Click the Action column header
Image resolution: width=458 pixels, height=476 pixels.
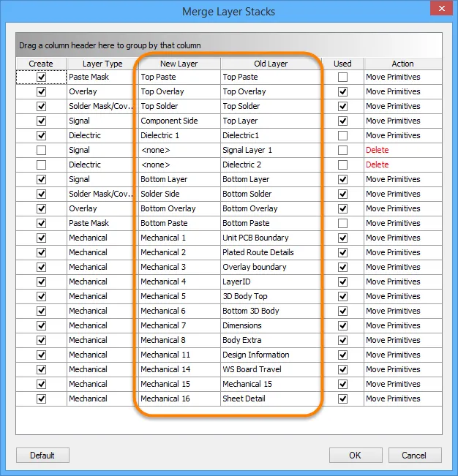402,64
